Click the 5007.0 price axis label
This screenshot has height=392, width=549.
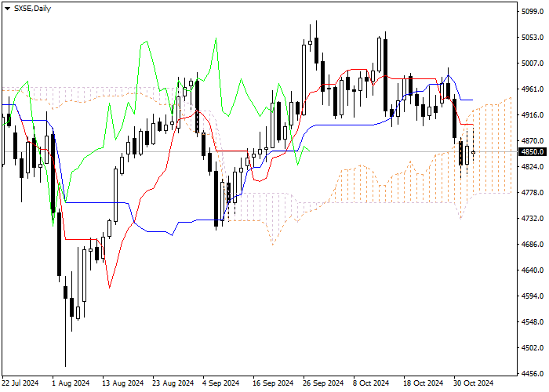pos(533,64)
